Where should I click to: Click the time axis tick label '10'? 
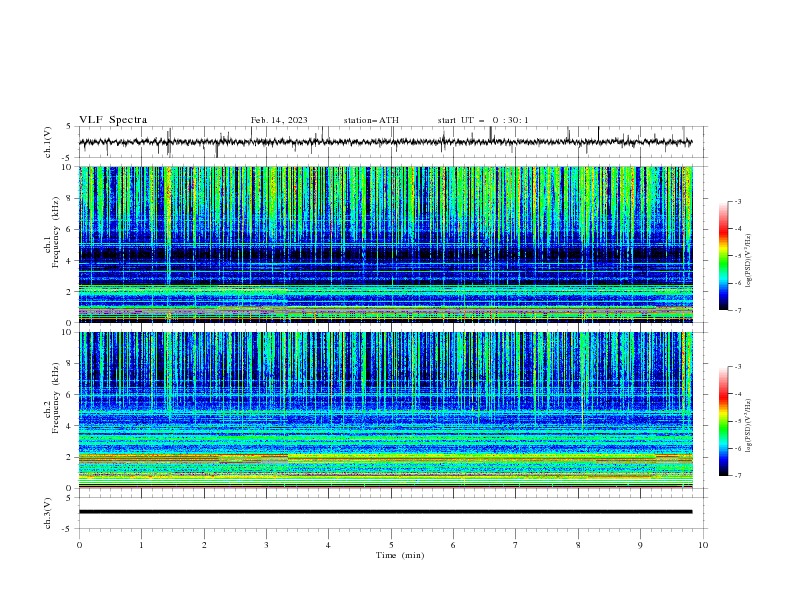click(x=703, y=545)
